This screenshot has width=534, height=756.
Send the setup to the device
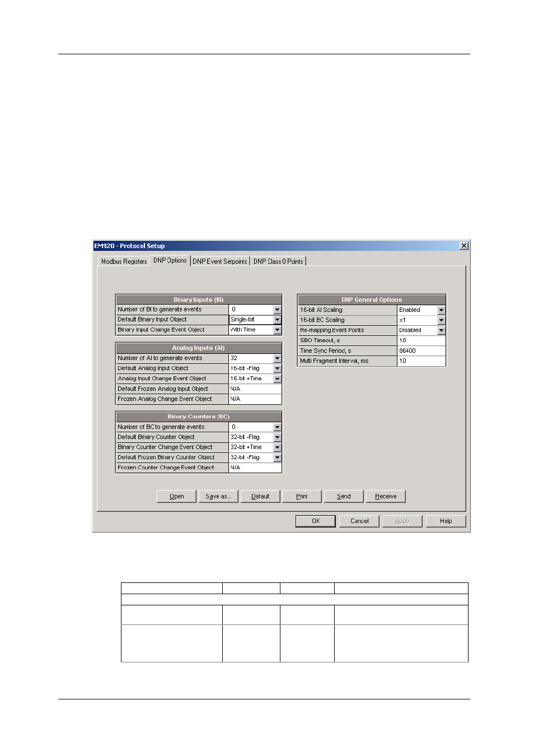pyautogui.click(x=344, y=496)
